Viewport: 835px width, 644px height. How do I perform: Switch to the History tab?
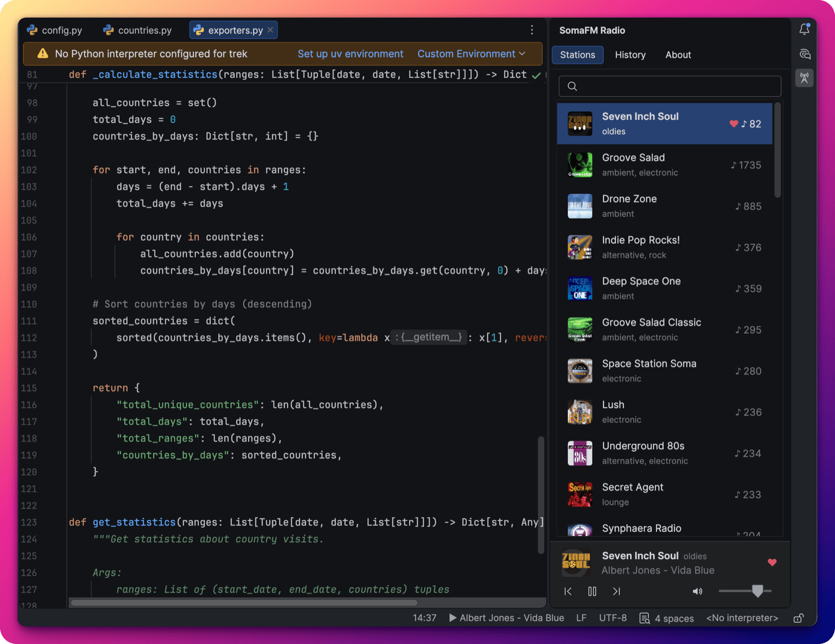coord(630,55)
